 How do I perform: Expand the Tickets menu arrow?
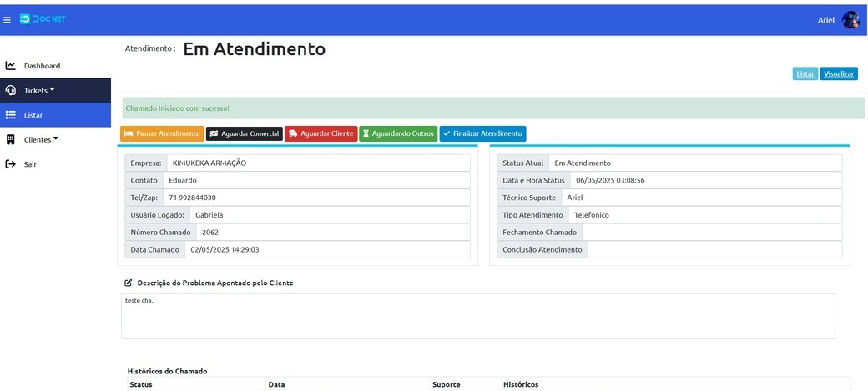coord(52,89)
